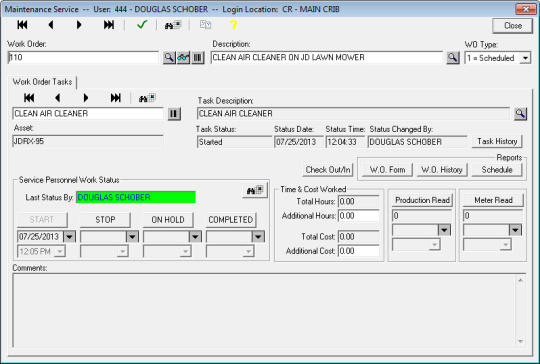Click the glasses view icon beside Work Order
Screen dimensions: 540x364
click(x=184, y=58)
